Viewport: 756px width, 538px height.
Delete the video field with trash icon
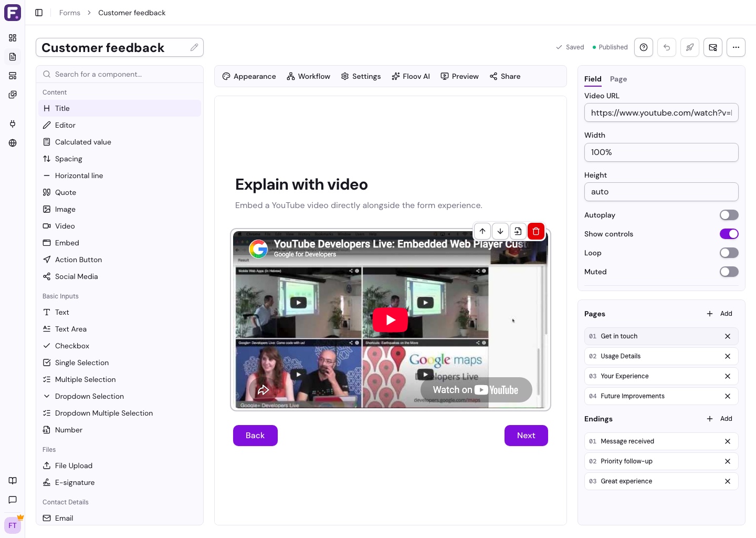point(536,231)
